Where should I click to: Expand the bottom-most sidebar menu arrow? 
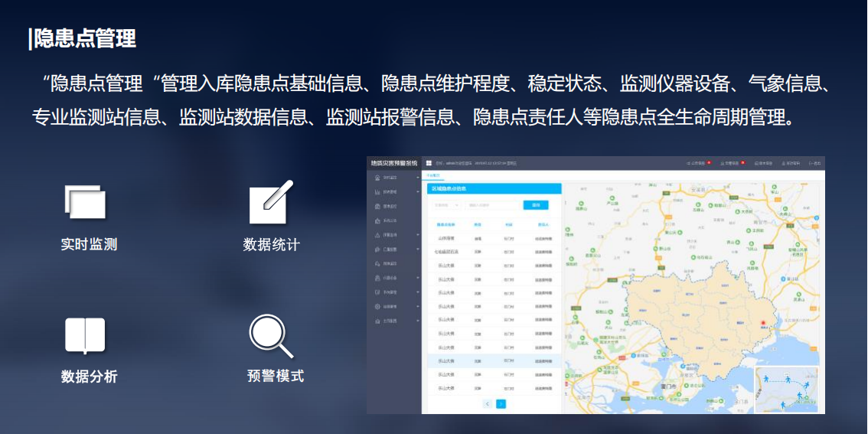pyautogui.click(x=418, y=321)
